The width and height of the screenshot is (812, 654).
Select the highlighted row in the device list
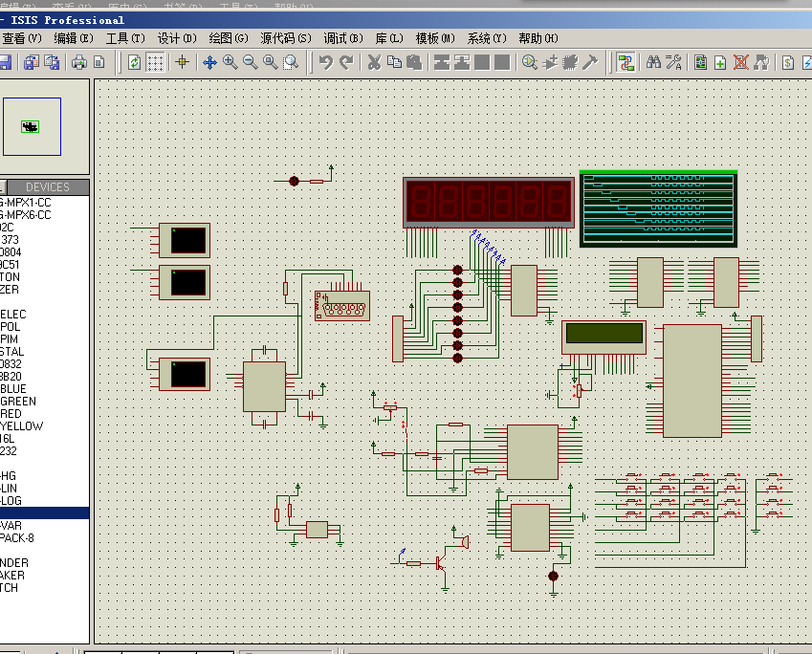coord(45,513)
